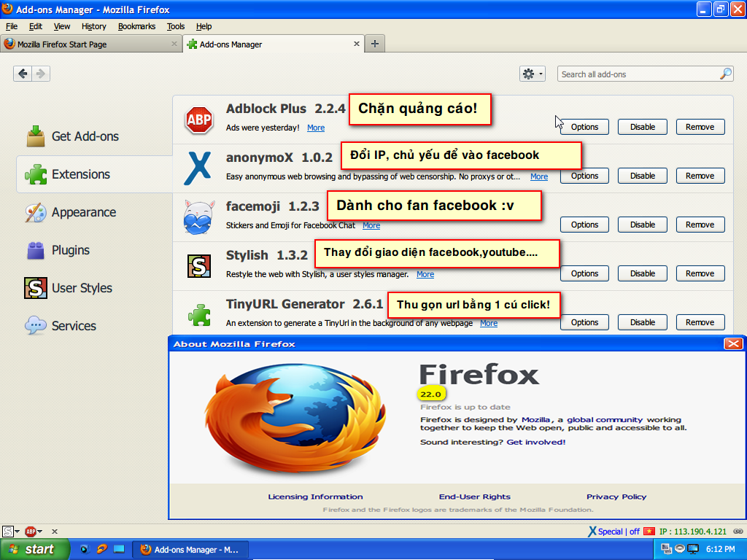Go back with the back arrow button
This screenshot has height=560, width=747.
coord(23,74)
